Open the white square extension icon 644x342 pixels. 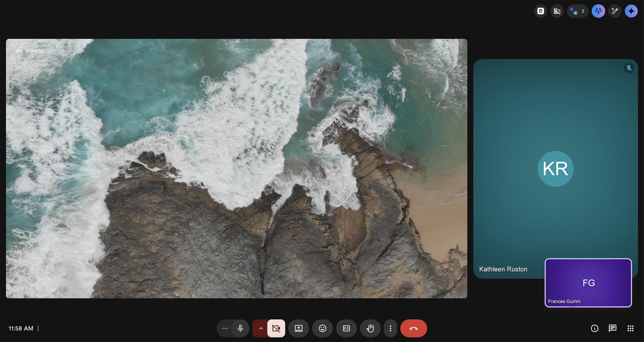click(x=540, y=11)
